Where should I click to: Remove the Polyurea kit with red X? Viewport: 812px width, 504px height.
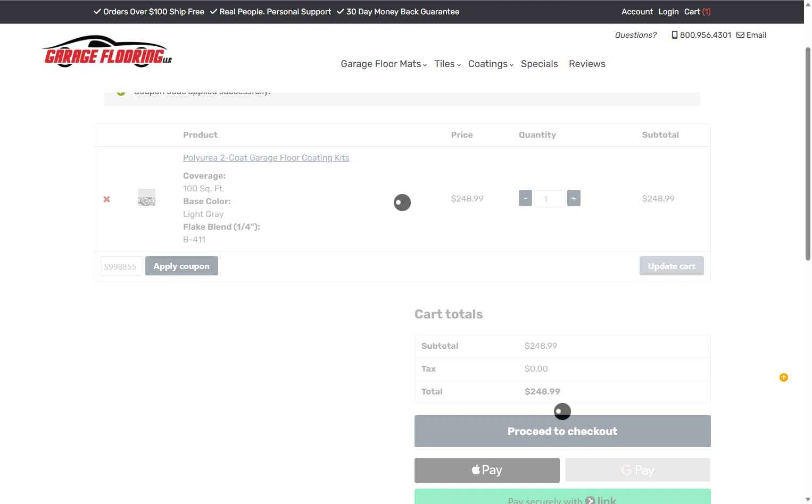(x=107, y=199)
